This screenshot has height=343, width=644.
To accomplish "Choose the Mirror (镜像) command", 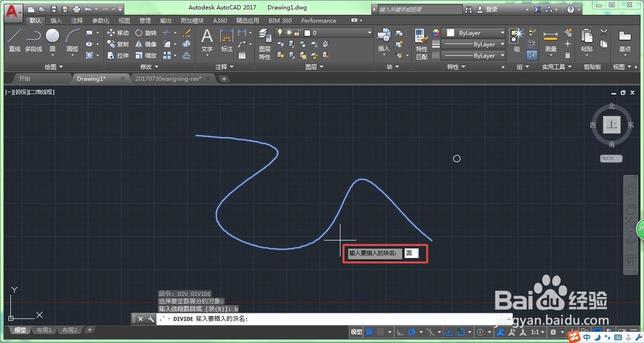I will [x=146, y=44].
